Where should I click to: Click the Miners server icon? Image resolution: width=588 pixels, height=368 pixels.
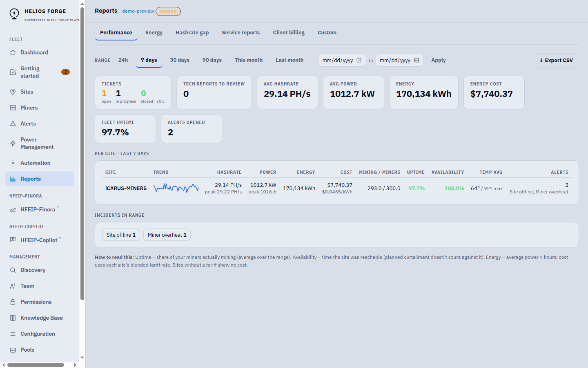click(13, 108)
